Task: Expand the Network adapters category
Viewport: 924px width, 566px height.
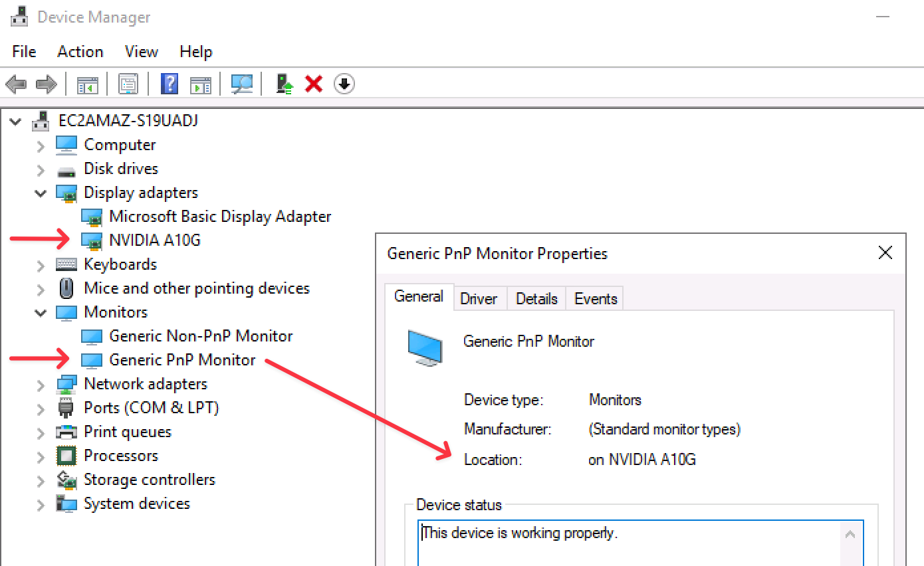Action: (x=41, y=385)
